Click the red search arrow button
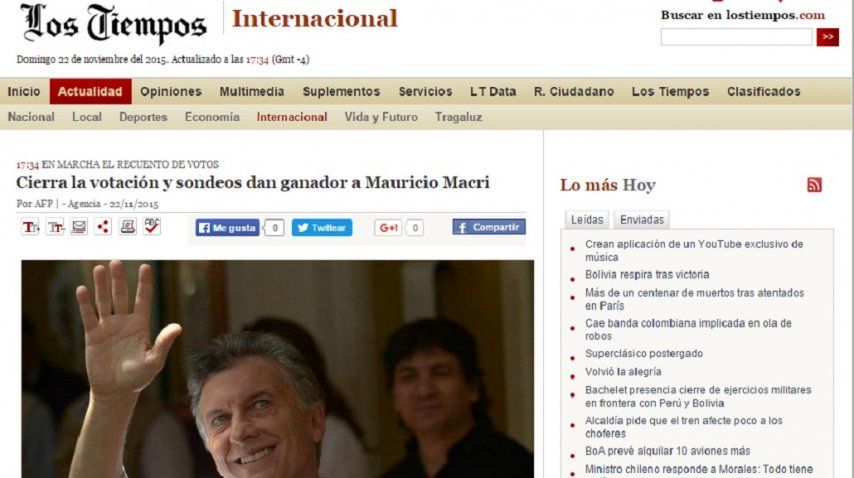The height and width of the screenshot is (478, 854). [827, 37]
